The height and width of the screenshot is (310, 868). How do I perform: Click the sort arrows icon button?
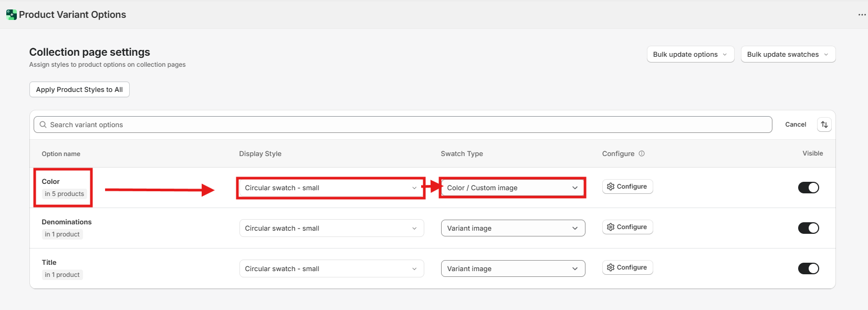point(824,125)
